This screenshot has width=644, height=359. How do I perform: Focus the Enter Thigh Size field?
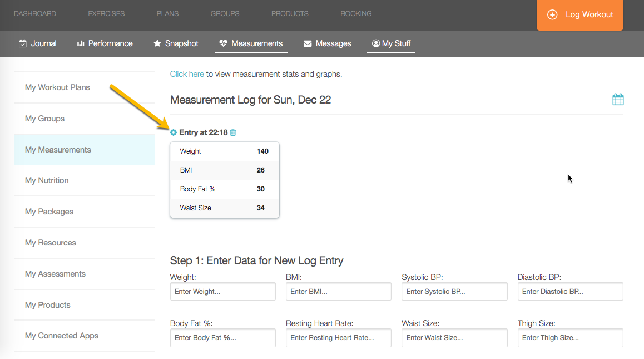[x=571, y=338]
